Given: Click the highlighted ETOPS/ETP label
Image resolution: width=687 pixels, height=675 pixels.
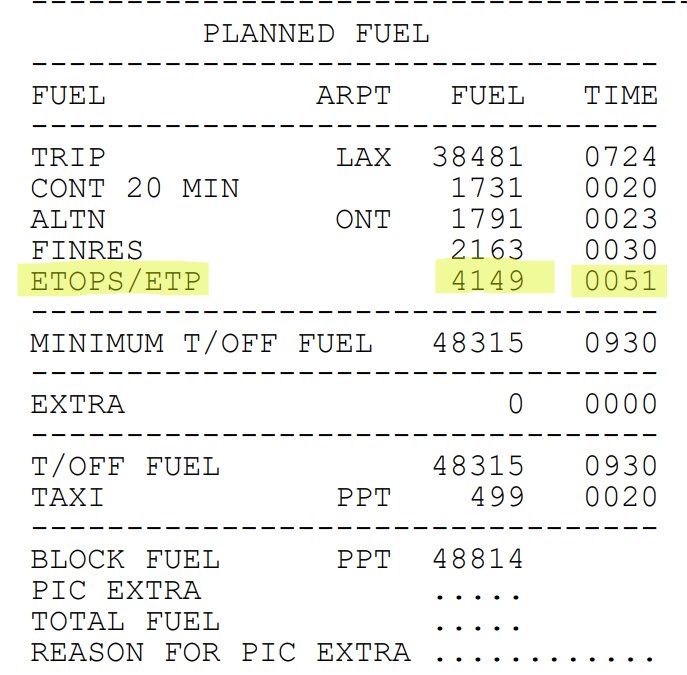Looking at the screenshot, I should click(x=118, y=280).
